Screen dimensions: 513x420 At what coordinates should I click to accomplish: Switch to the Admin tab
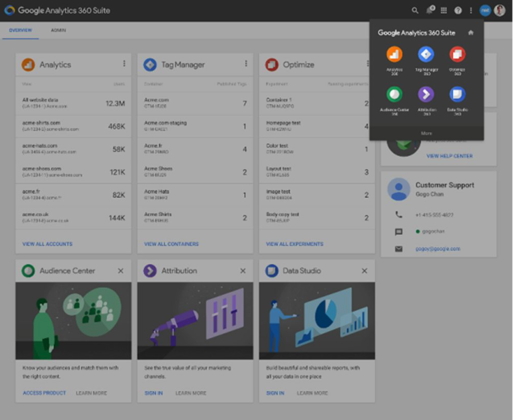point(58,31)
